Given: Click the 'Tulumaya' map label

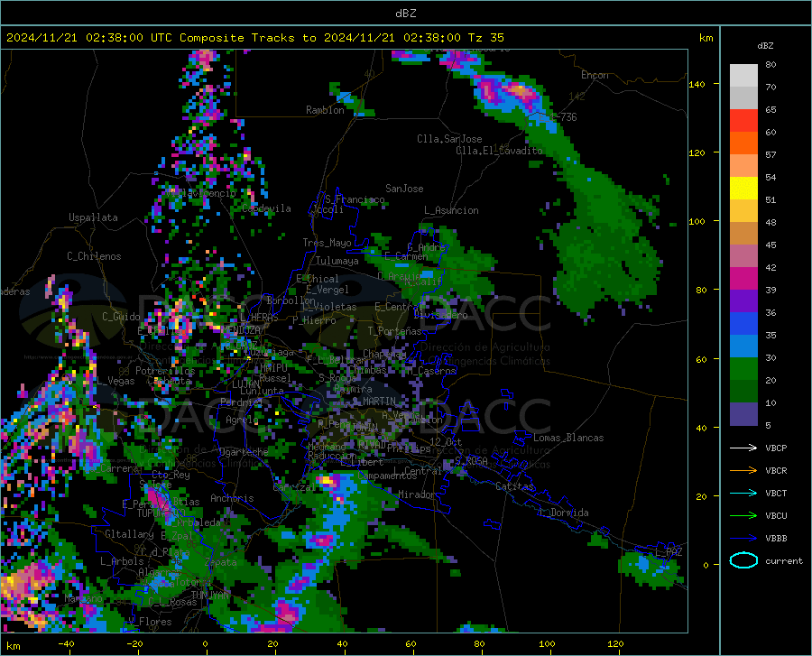Looking at the screenshot, I should coord(337,261).
